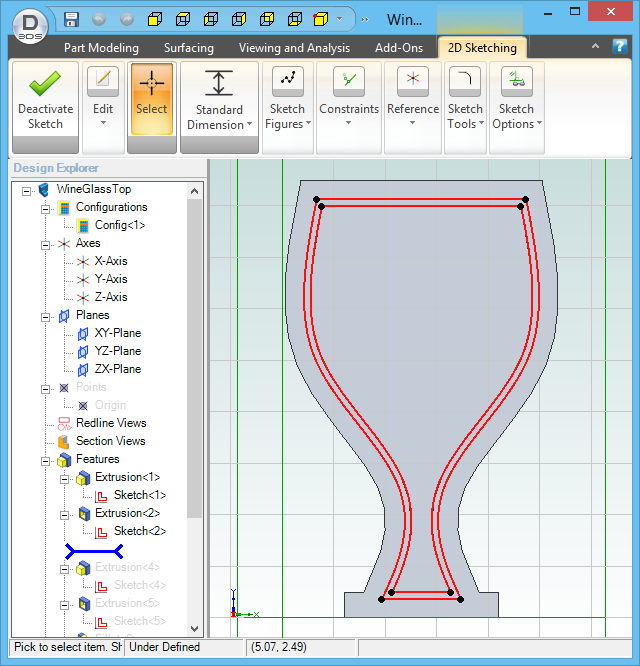
Task: Select the Configurations node
Action: (x=111, y=207)
